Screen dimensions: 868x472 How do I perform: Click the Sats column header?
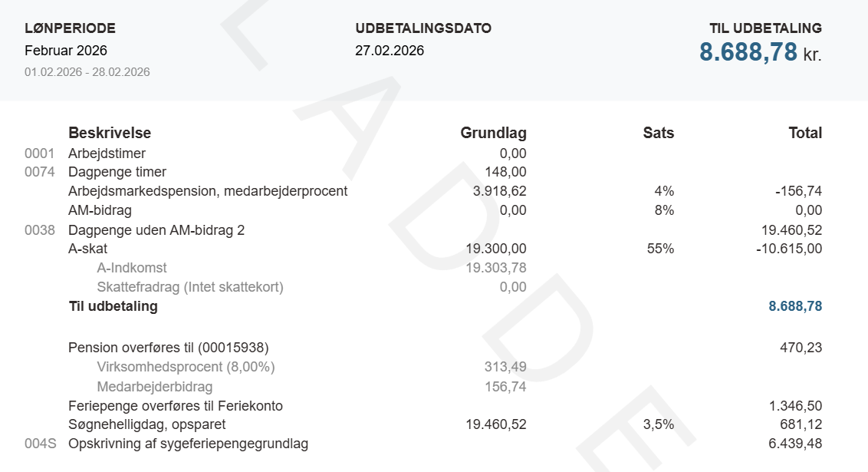pos(658,133)
